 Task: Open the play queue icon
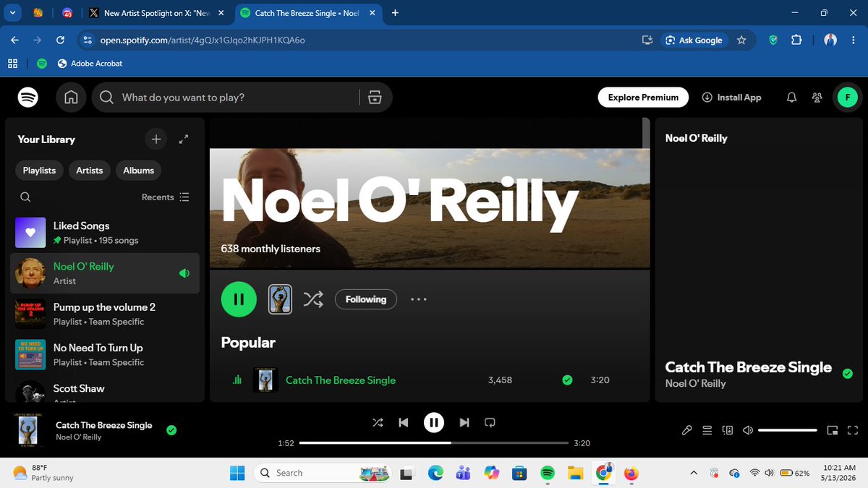tap(707, 430)
